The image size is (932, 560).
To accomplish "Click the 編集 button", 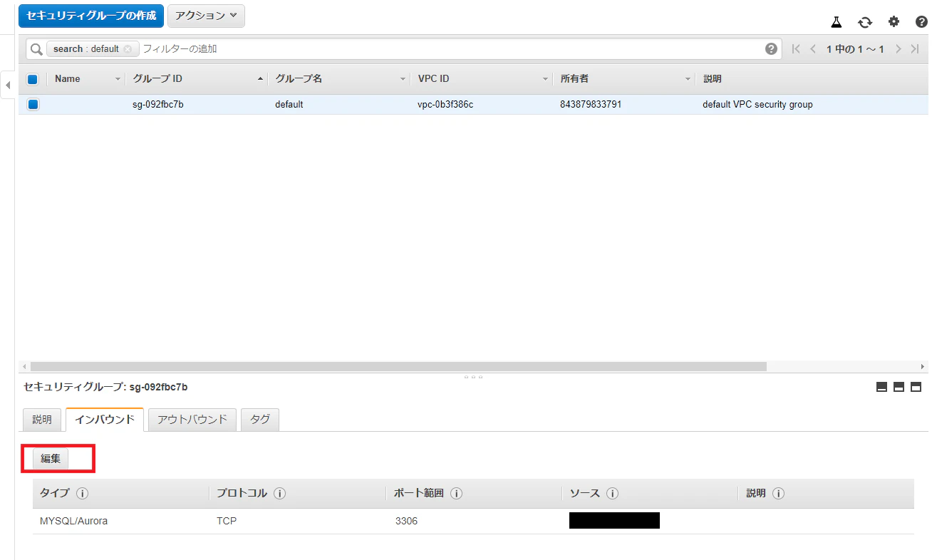I will [x=51, y=459].
